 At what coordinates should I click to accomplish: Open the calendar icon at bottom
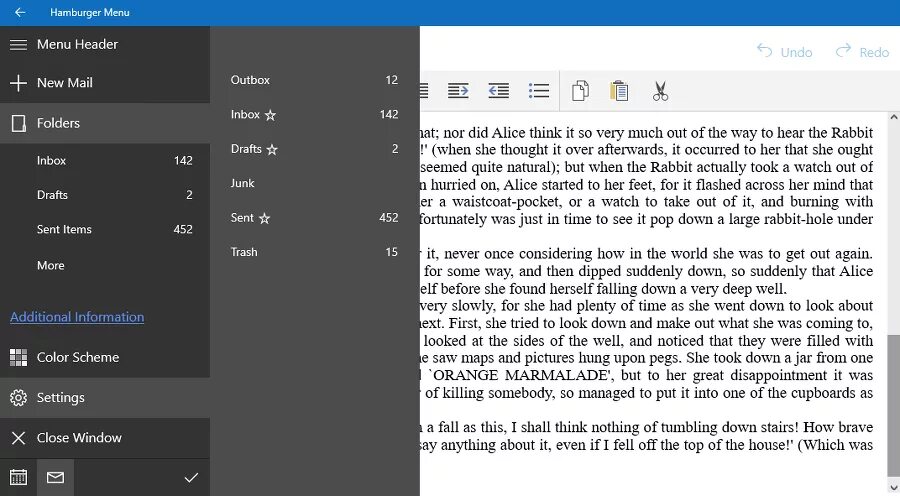tap(18, 477)
